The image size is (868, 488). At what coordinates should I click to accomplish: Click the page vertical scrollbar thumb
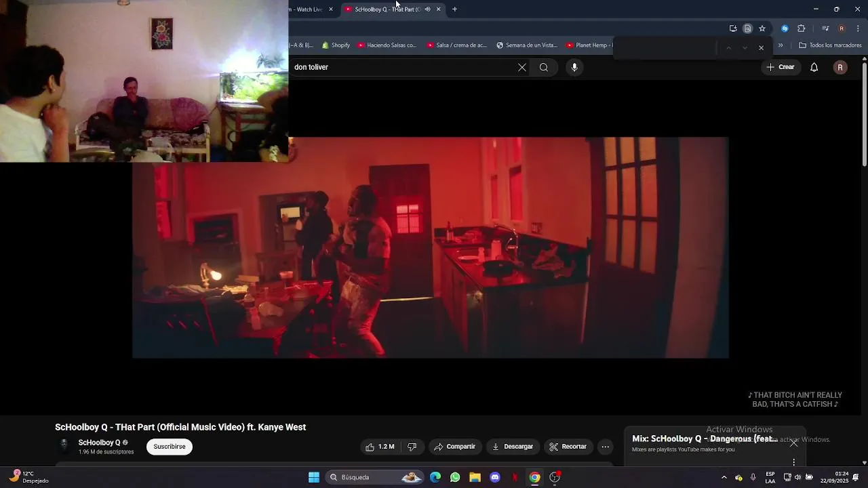864,114
